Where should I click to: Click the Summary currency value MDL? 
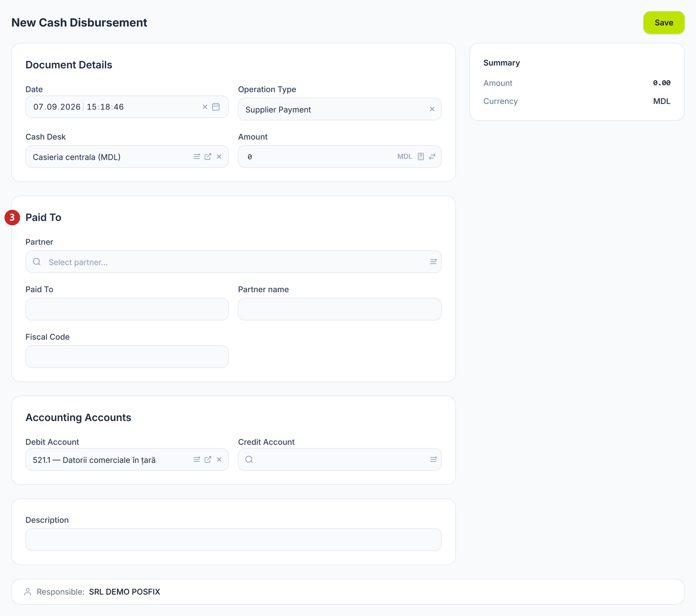[x=662, y=101]
